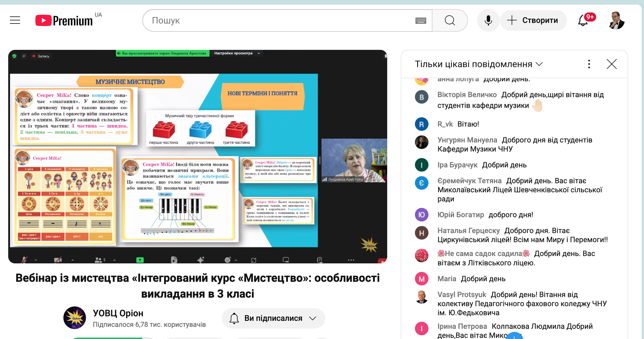
Task: Open Vasyl Protsyuk's chat profile name
Action: point(462,295)
